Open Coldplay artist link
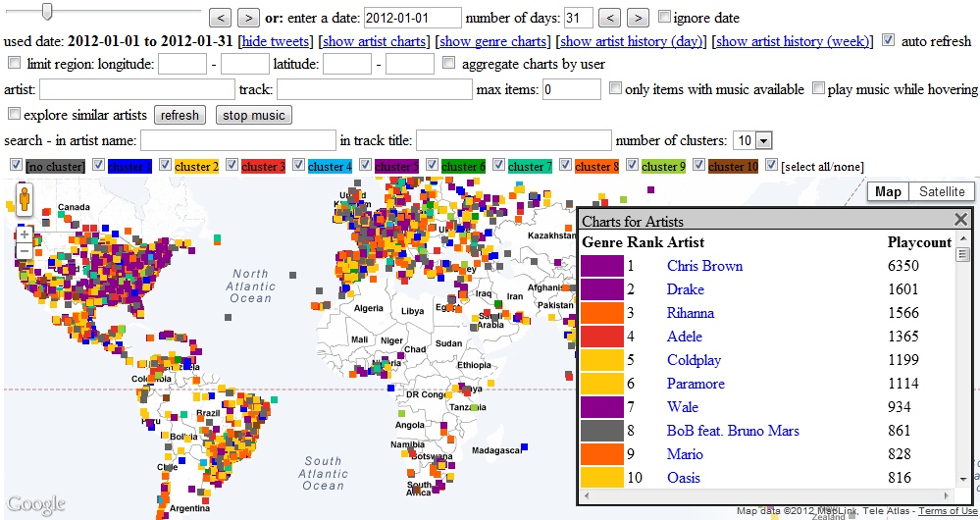This screenshot has height=520, width=980. [x=694, y=361]
